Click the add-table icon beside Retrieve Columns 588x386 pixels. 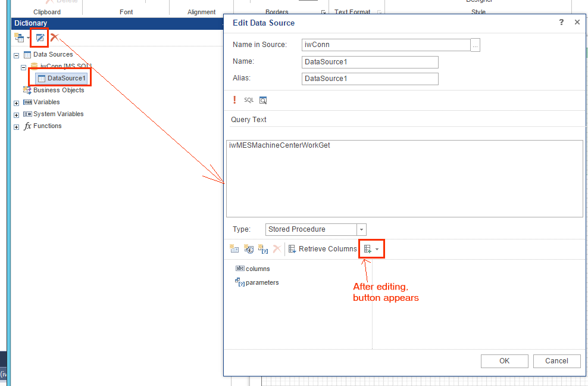tap(368, 249)
